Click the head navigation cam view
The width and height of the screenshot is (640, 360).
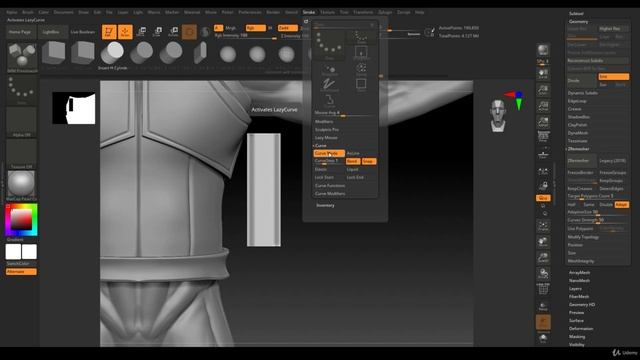click(x=498, y=116)
